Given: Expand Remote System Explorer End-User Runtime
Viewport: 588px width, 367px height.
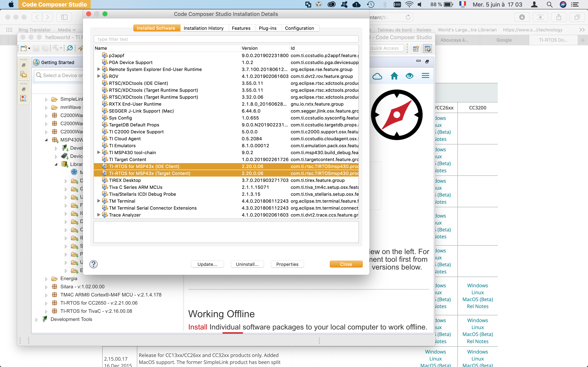Looking at the screenshot, I should 99,69.
